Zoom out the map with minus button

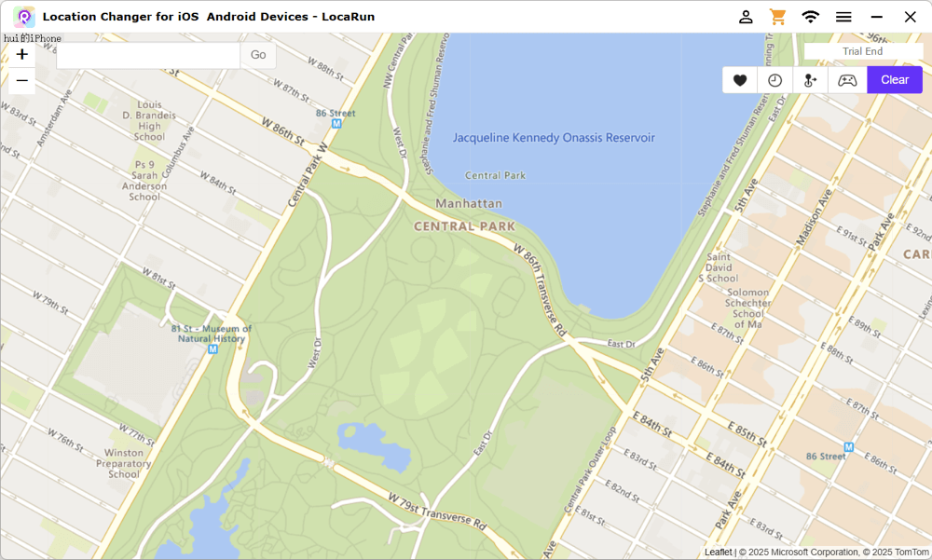tap(22, 80)
